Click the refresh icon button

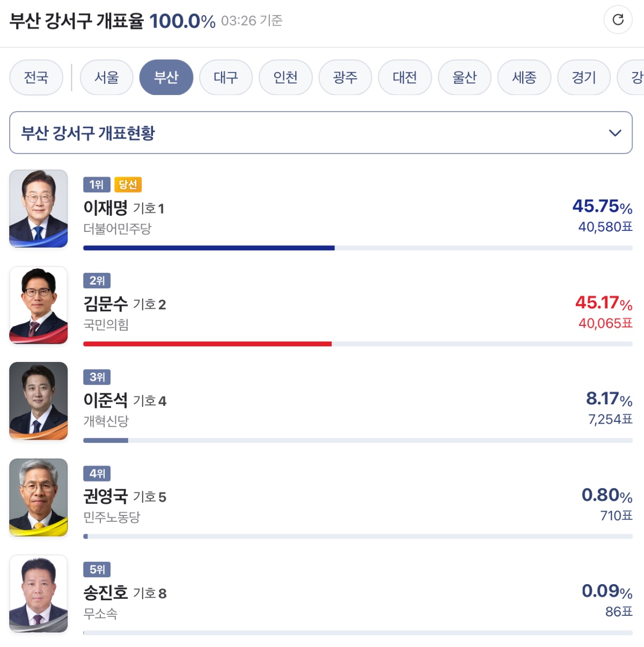pyautogui.click(x=618, y=20)
